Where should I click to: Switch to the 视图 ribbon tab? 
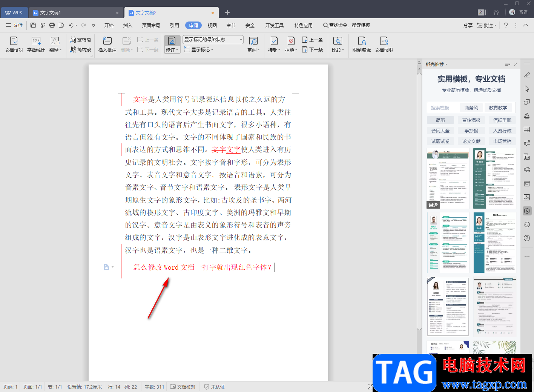[212, 25]
